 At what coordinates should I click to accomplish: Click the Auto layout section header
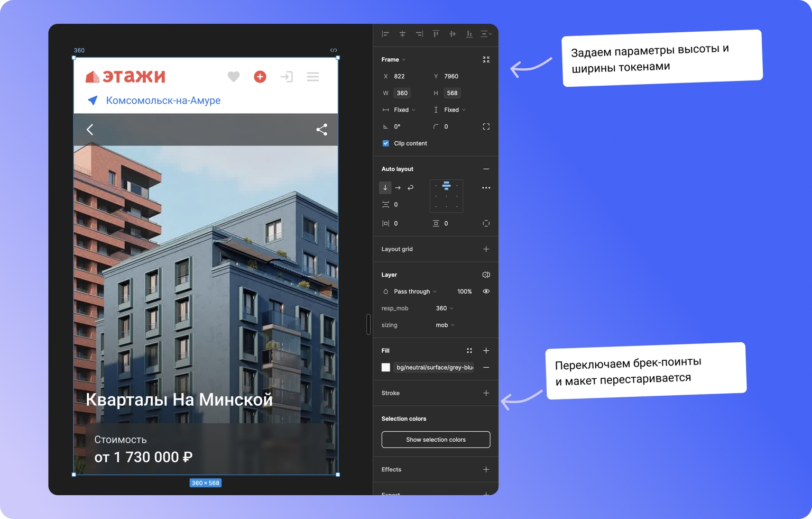(x=398, y=169)
